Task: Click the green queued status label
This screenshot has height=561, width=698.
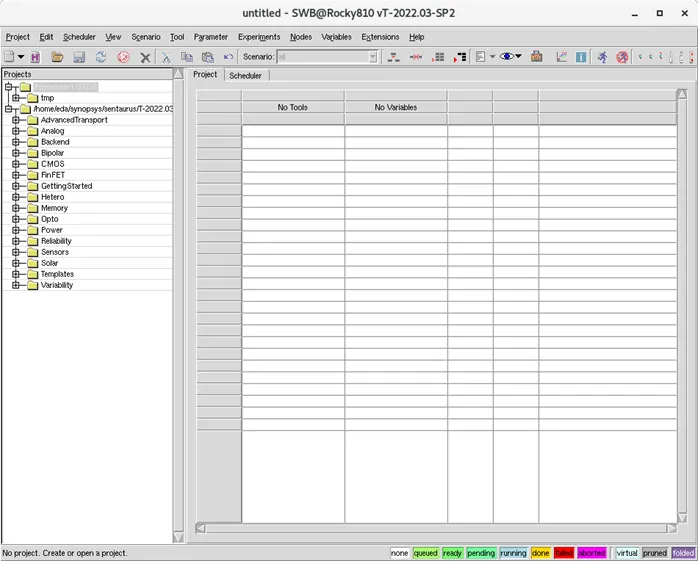Action: point(426,553)
